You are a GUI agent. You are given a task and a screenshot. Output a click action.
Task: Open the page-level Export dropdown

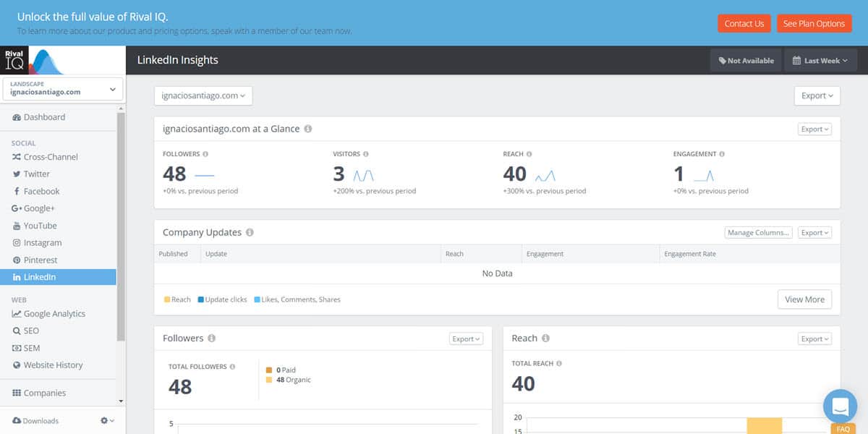[817, 95]
